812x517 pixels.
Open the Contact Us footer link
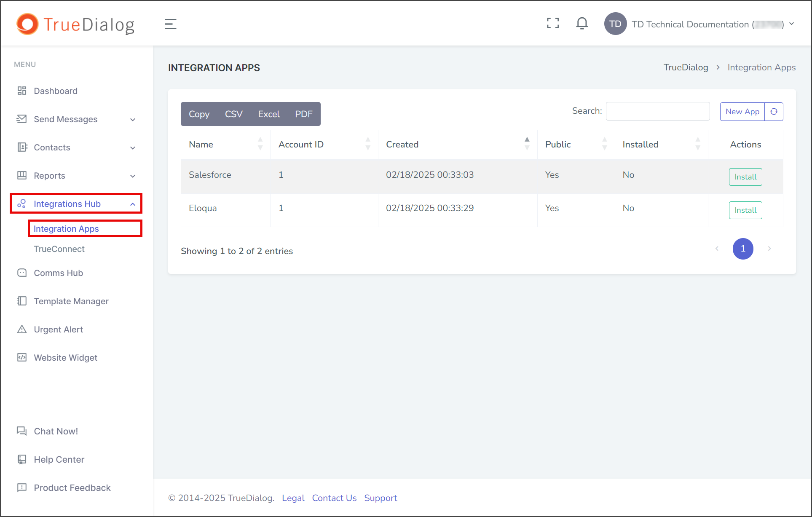click(x=334, y=498)
